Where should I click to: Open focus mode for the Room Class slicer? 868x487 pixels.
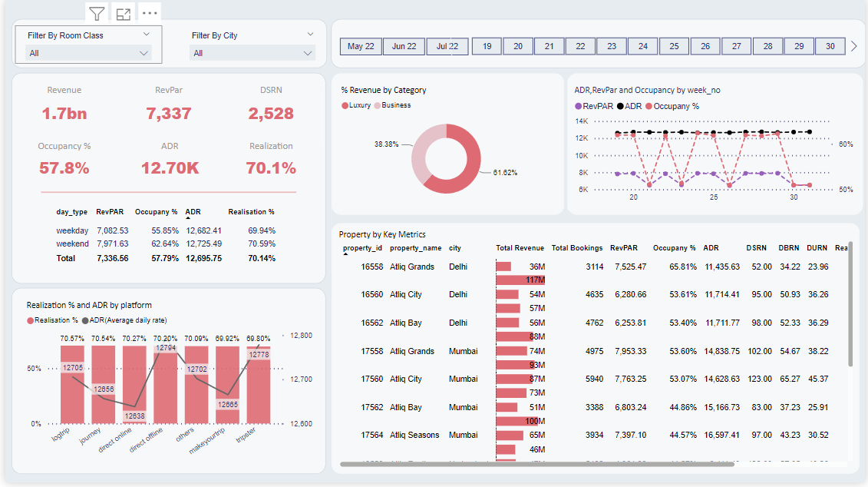(x=123, y=13)
